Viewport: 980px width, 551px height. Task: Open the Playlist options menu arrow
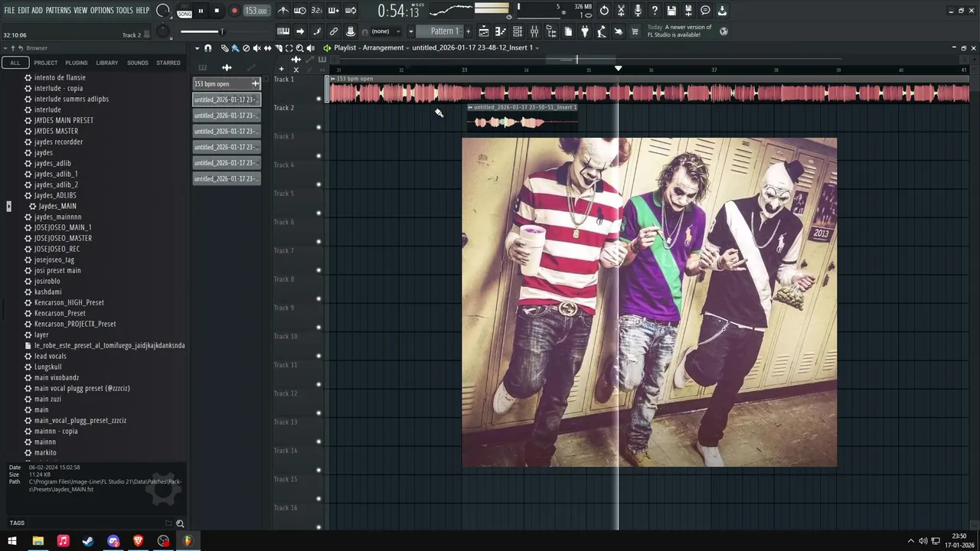[198, 48]
